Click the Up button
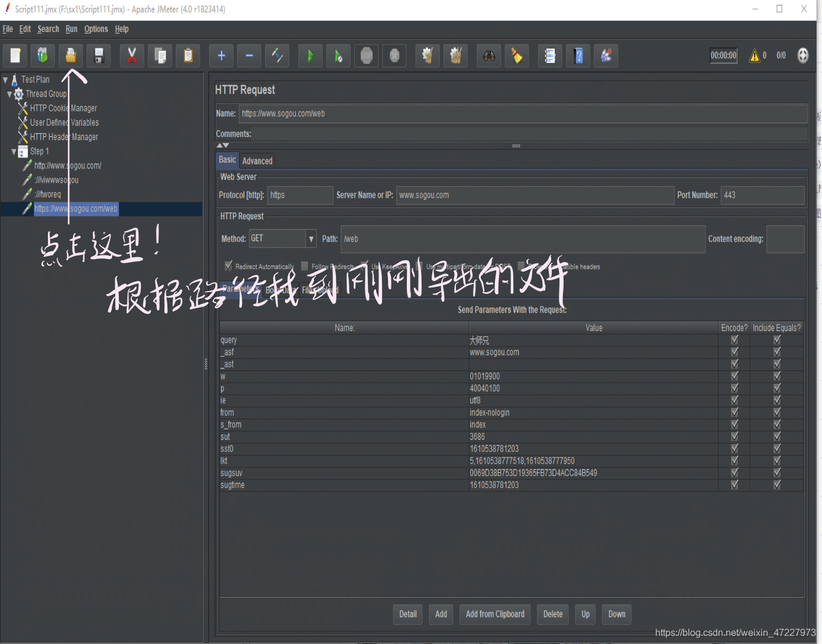 click(585, 614)
